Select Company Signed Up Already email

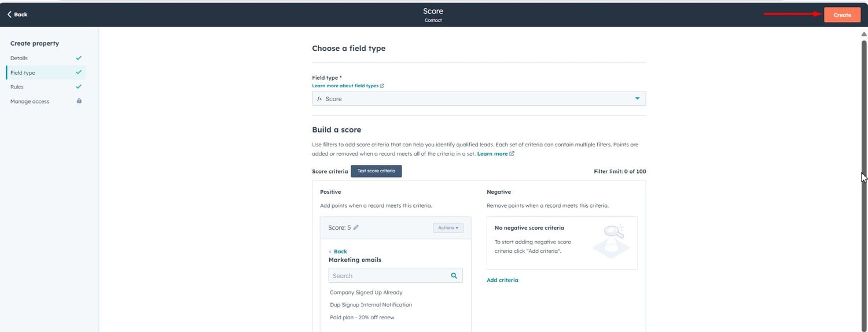366,293
